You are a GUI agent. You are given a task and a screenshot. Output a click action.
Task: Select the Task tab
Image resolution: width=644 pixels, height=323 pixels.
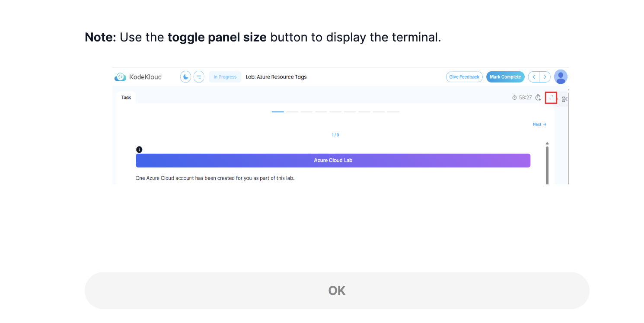126,98
